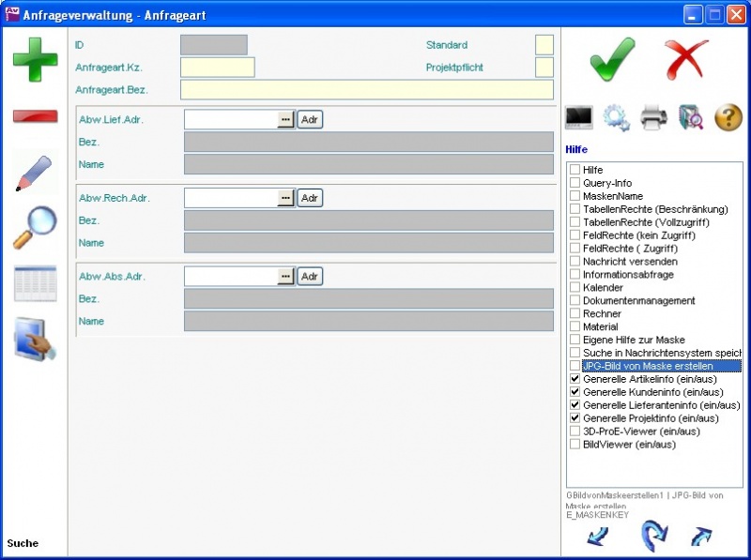Click the red minus delete record icon
751x560 pixels.
[x=35, y=116]
